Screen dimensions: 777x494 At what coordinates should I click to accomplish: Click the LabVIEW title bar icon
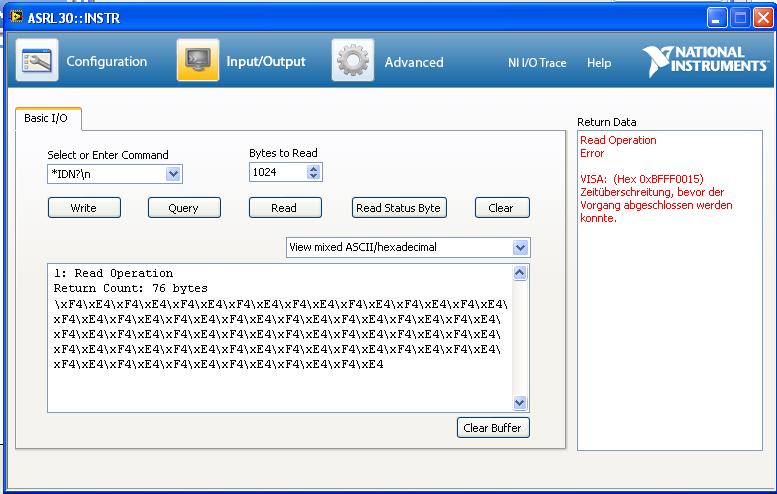(16, 17)
